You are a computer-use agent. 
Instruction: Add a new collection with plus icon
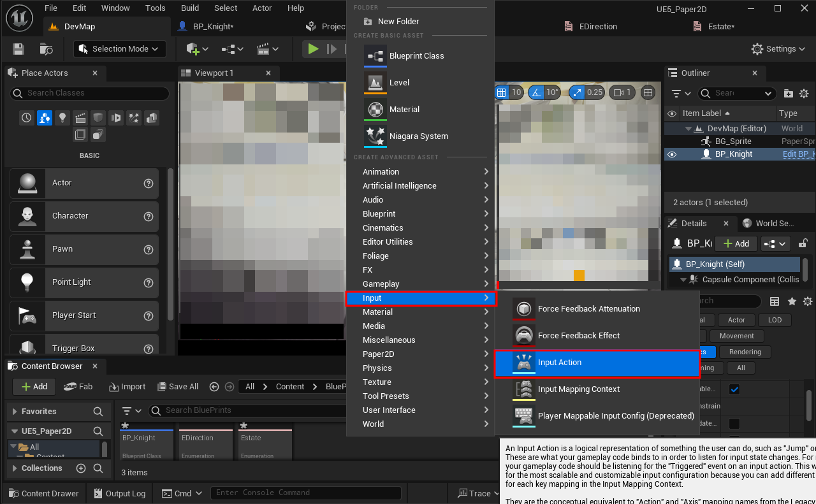[81, 468]
